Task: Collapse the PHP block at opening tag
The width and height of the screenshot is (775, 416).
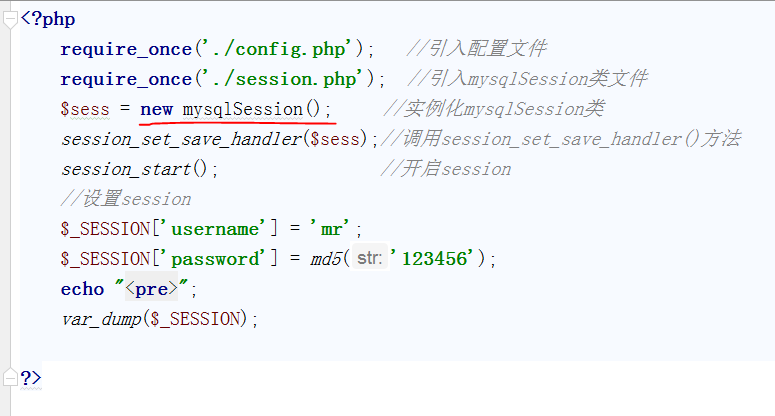Action: [x=10, y=20]
